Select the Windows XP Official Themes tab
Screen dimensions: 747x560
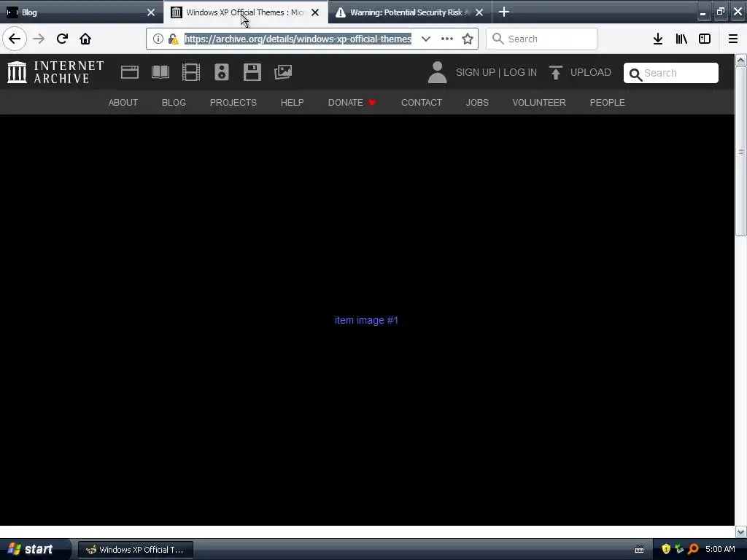click(239, 12)
